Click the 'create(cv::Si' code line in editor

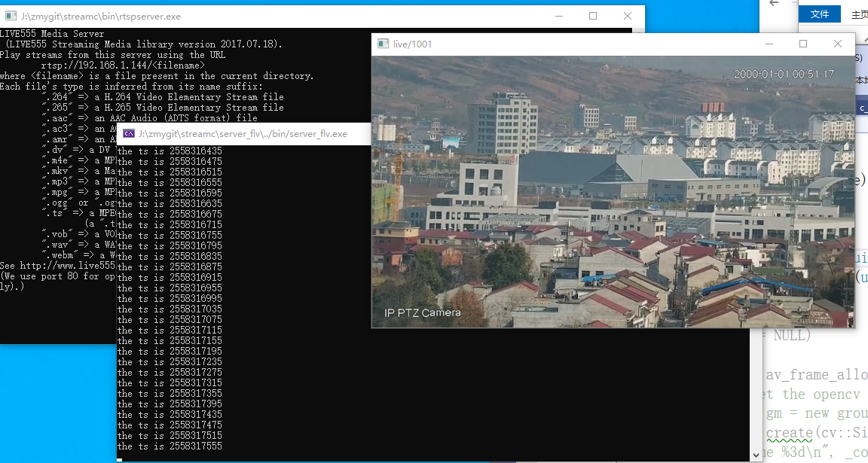pos(817,433)
